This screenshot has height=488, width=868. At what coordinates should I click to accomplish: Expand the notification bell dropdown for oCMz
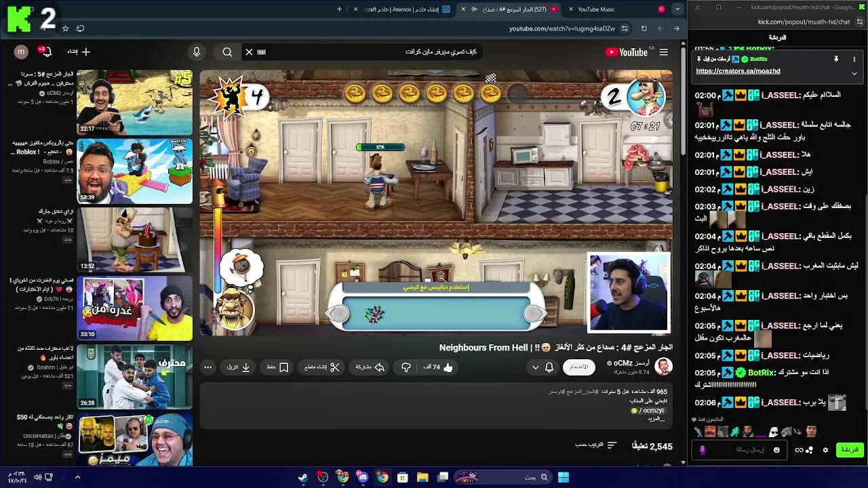[542, 367]
